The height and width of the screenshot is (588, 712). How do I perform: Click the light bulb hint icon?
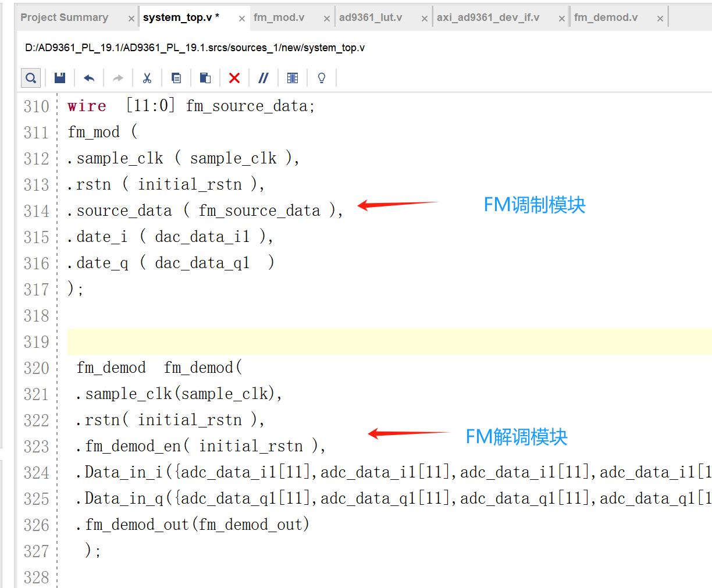[321, 77]
